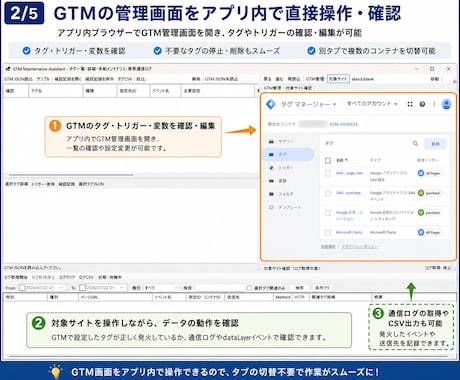Open the From date picker dropdown

[61, 287]
